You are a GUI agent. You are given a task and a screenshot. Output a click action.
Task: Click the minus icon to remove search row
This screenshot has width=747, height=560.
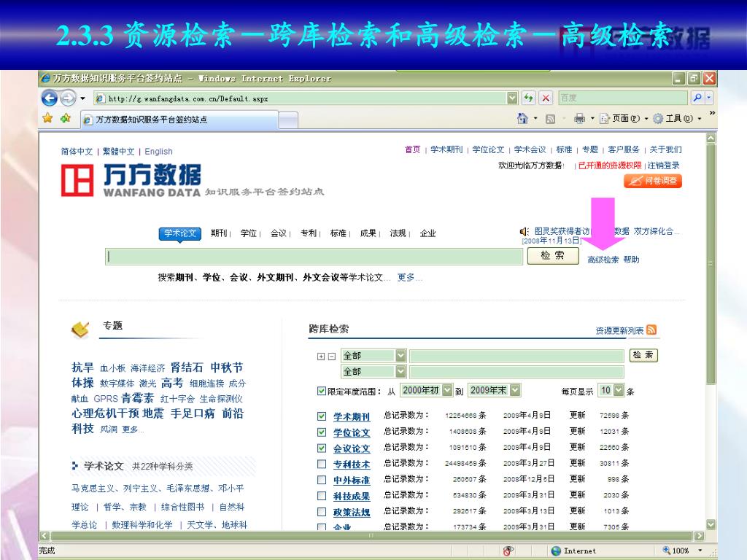click(x=332, y=356)
